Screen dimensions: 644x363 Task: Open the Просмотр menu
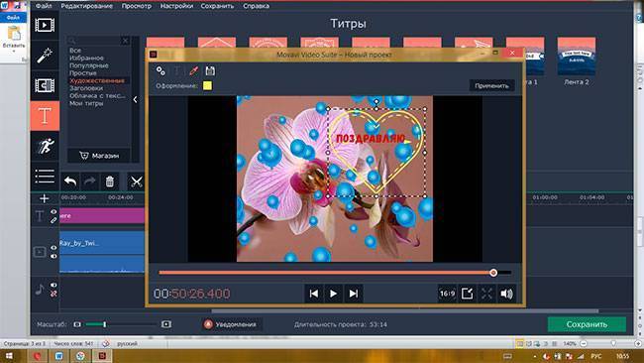pos(137,6)
